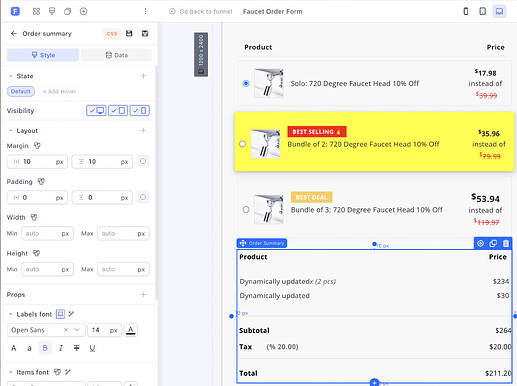
Task: Click the responsive icon next to Width
Action: tap(34, 217)
